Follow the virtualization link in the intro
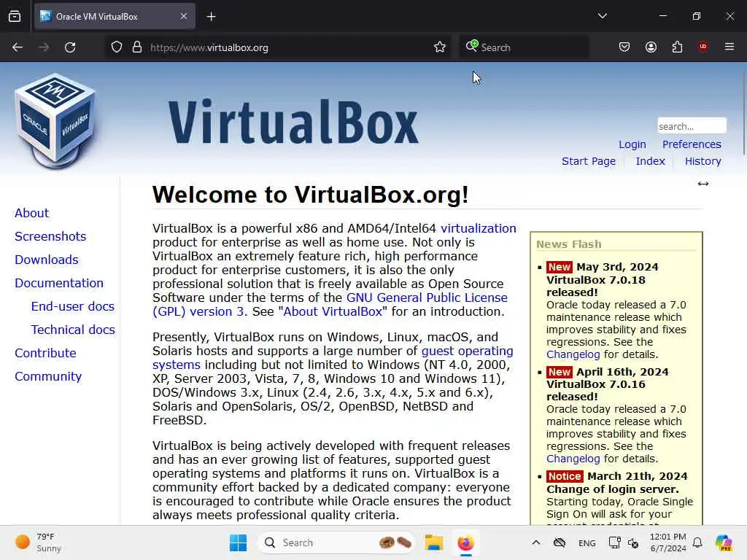747x560 pixels. [479, 228]
